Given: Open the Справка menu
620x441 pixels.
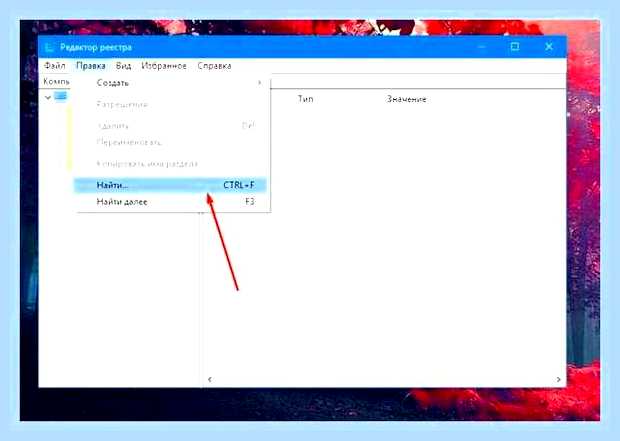Looking at the screenshot, I should pos(214,66).
